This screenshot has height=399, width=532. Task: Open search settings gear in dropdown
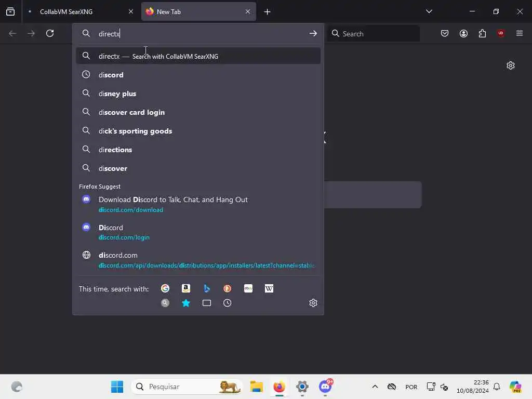[313, 303]
